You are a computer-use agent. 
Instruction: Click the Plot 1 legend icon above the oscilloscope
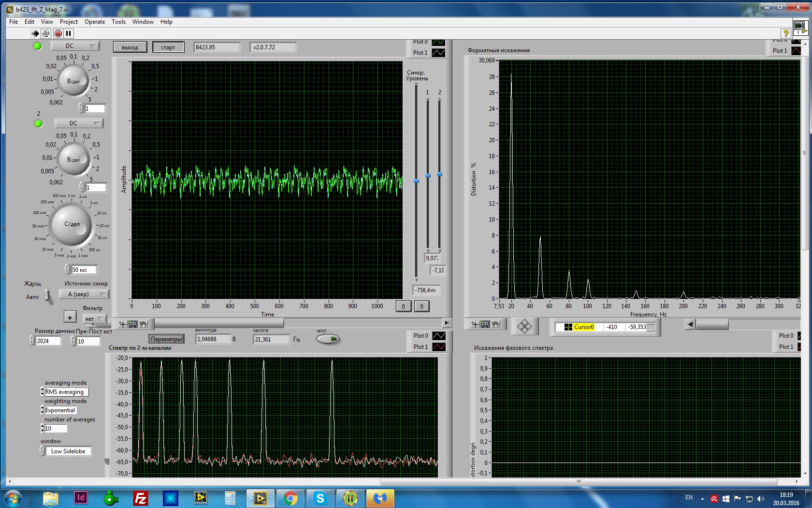point(438,53)
